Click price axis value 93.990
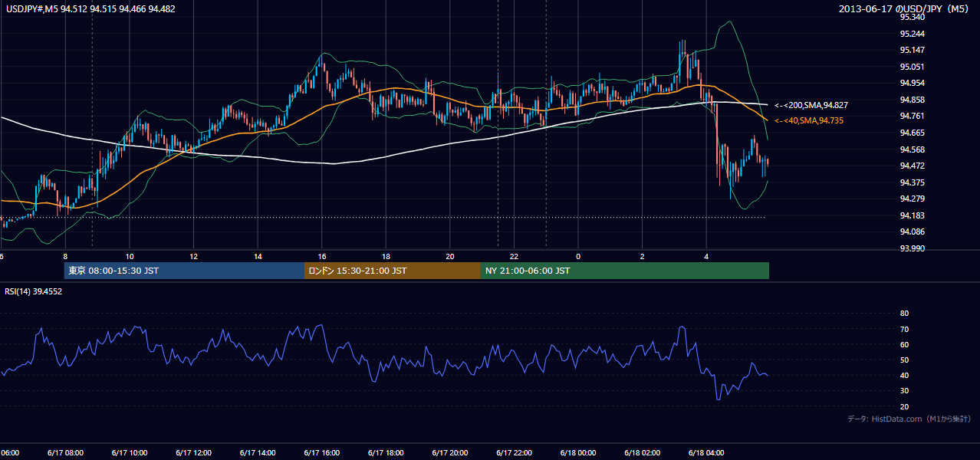This screenshot has width=980, height=460. point(912,248)
